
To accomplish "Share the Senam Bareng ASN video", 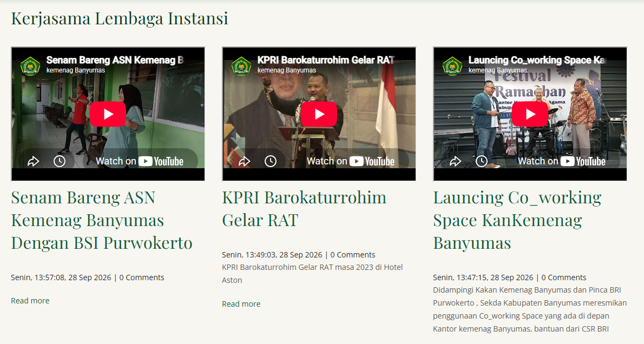I will (x=33, y=161).
